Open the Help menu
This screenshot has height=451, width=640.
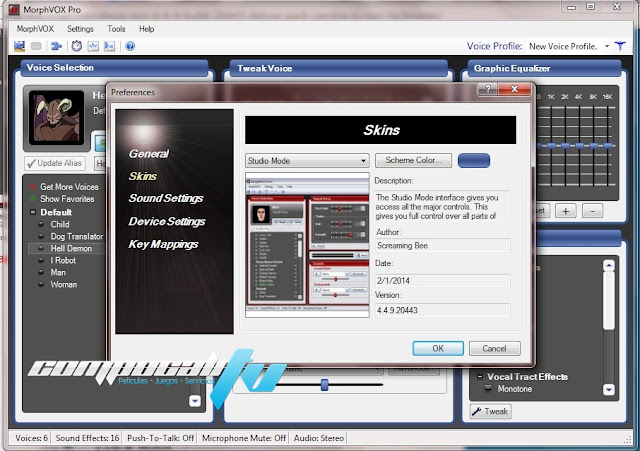click(147, 29)
